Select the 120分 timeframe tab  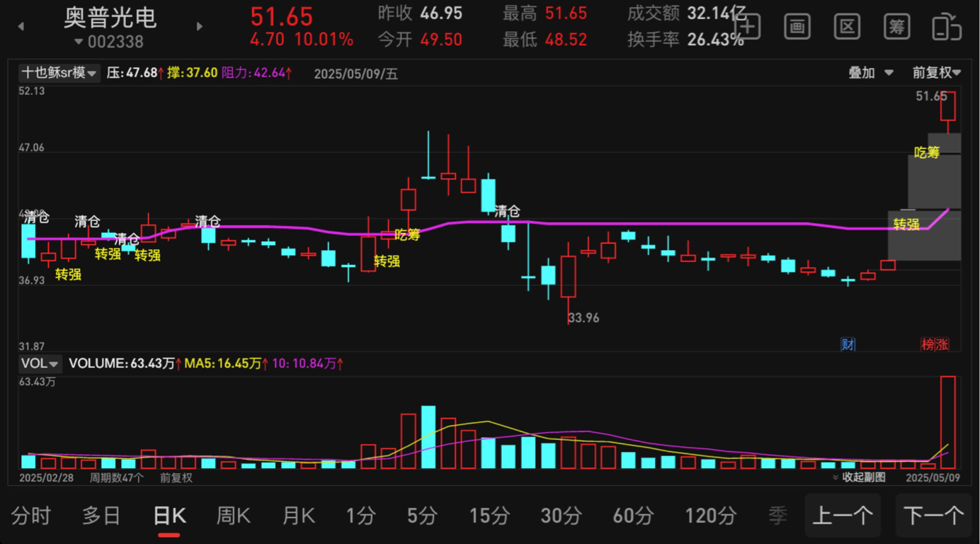710,516
